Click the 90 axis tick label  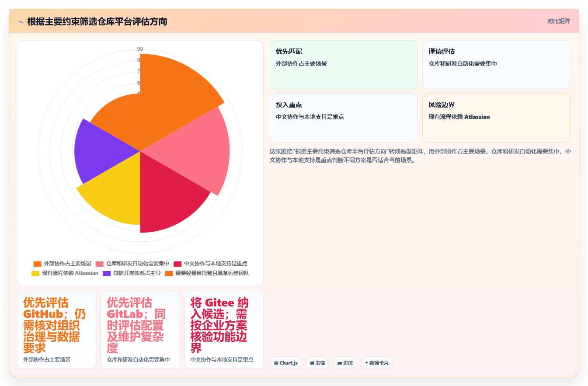coord(140,49)
